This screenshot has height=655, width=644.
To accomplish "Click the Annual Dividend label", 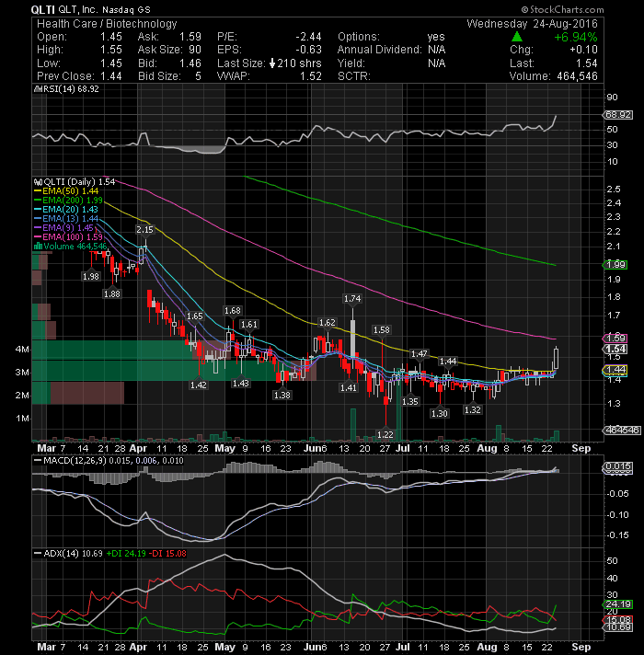I will click(380, 50).
